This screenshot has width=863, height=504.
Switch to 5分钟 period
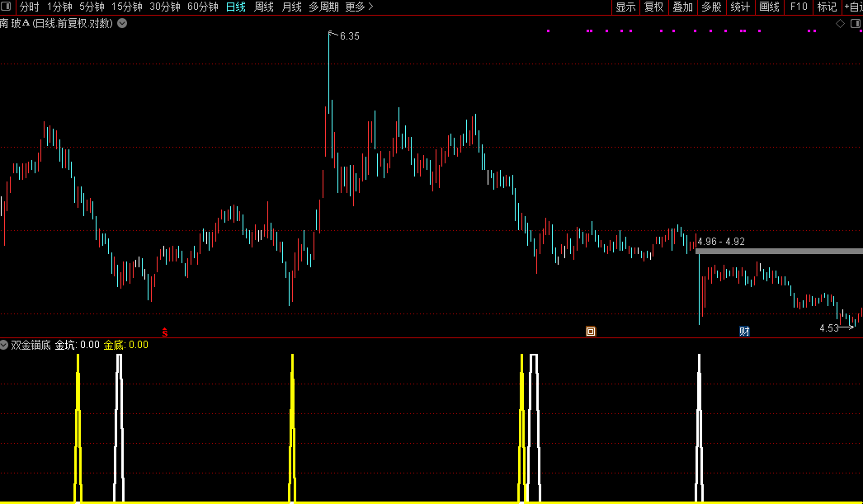point(92,7)
